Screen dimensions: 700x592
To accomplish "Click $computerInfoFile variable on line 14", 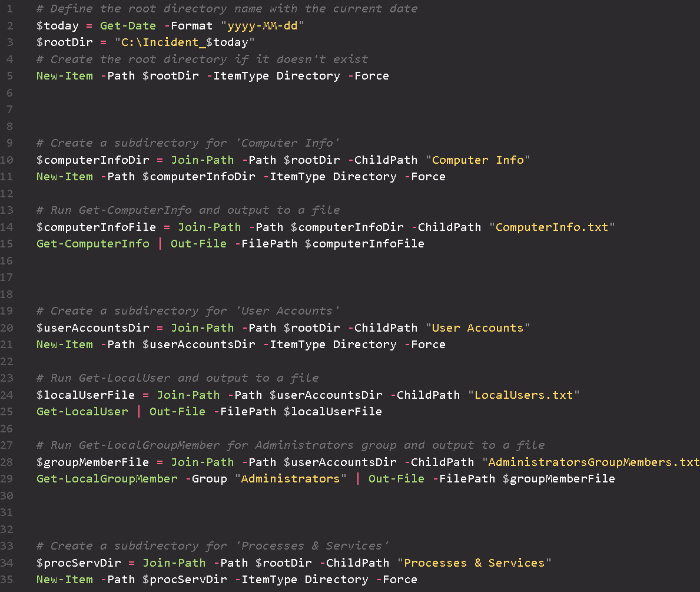I will (x=97, y=227).
